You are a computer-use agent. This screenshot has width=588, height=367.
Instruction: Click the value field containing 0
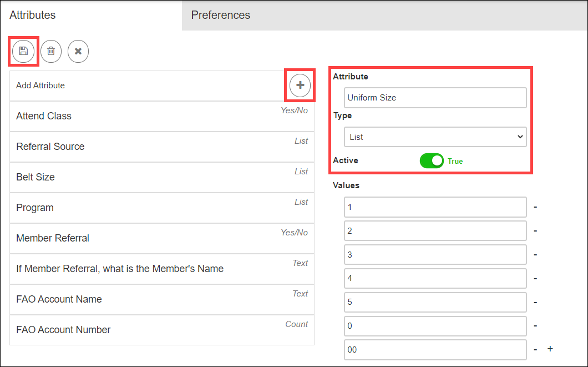coord(435,326)
